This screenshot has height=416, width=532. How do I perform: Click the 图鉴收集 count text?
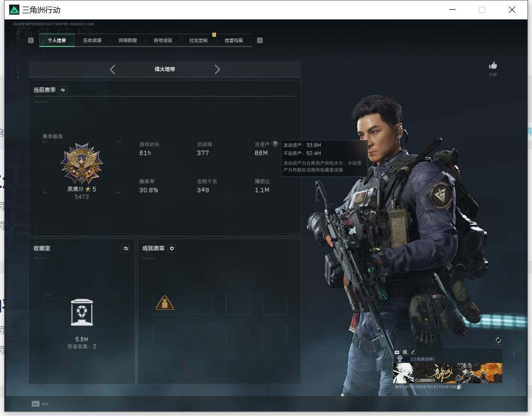pos(82,347)
